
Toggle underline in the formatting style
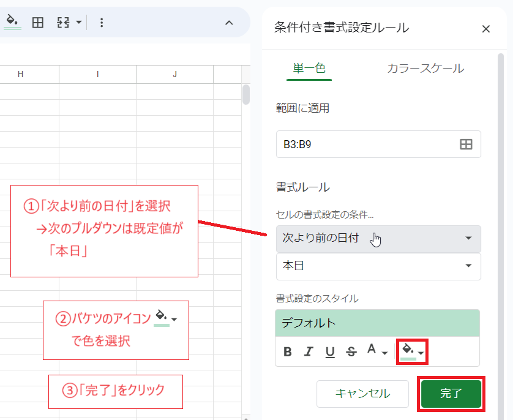330,352
